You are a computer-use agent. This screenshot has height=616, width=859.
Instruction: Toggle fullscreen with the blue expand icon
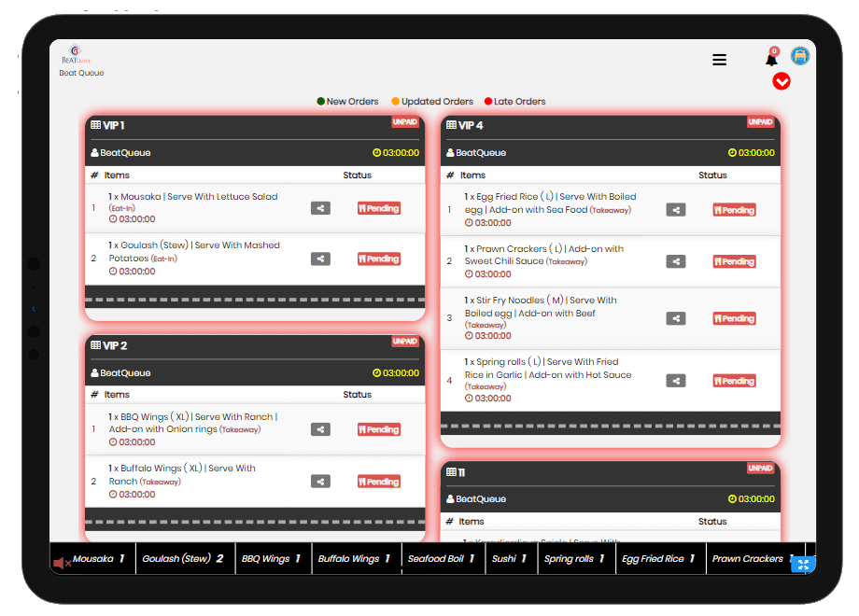(803, 565)
